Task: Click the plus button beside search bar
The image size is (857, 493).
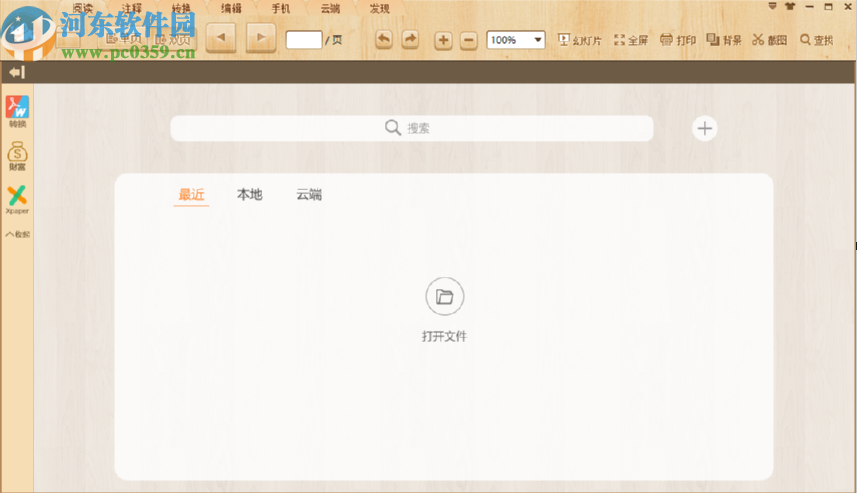Action: click(x=705, y=128)
